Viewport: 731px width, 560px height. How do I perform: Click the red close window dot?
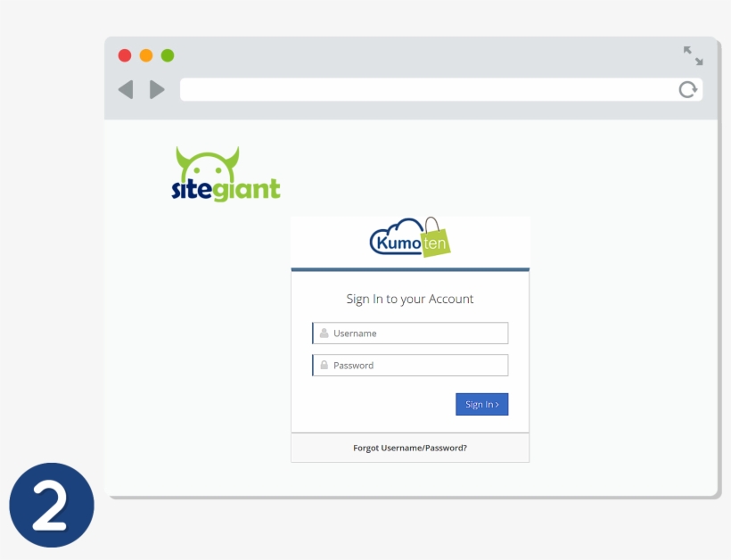coord(125,55)
